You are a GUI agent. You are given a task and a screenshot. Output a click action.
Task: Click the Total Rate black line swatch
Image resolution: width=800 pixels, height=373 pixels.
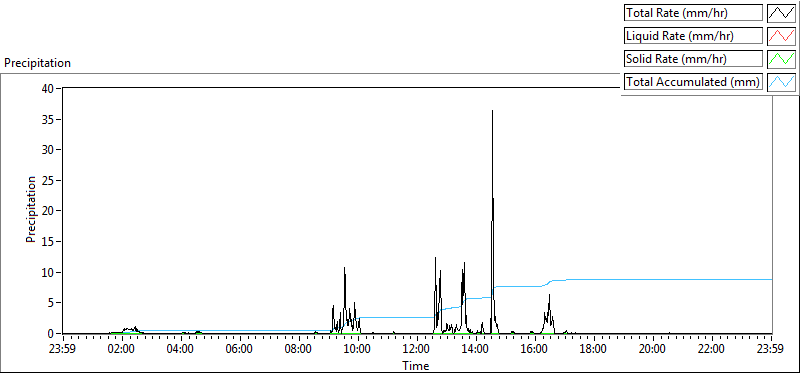click(x=782, y=13)
